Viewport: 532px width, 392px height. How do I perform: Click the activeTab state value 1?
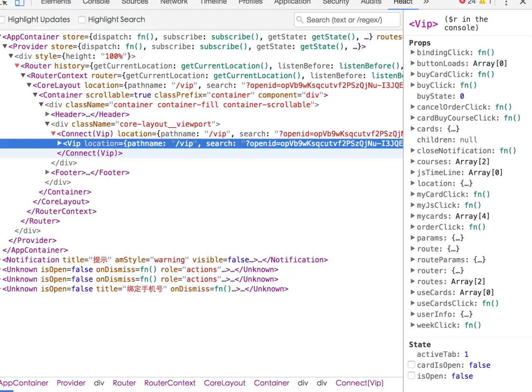pos(466,355)
